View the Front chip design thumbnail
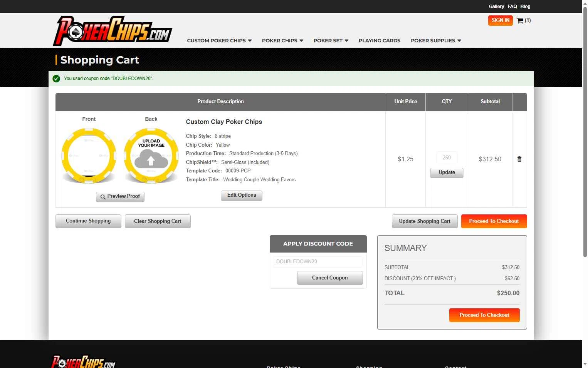The image size is (588, 368). pos(89,156)
